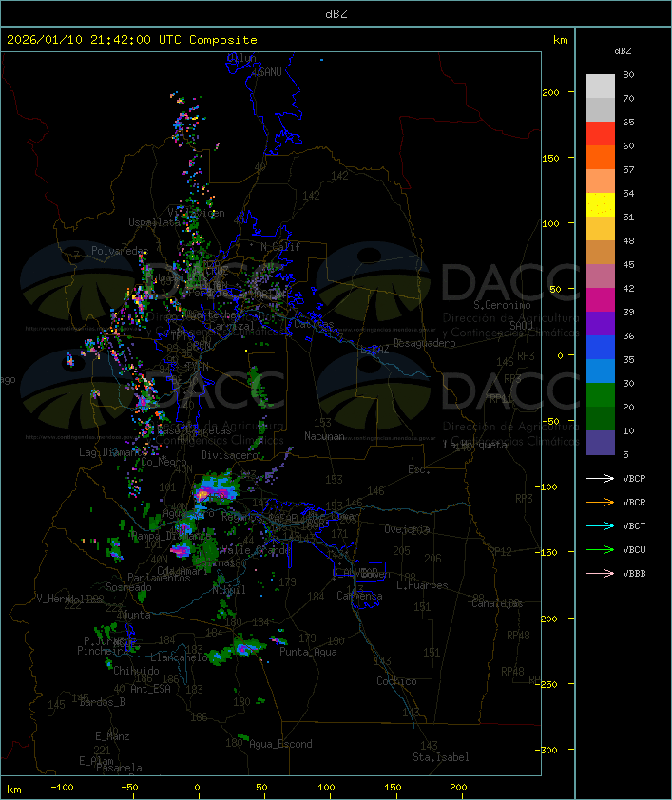Click the N_Calif map label
The height and width of the screenshot is (800, 672).
point(280,247)
